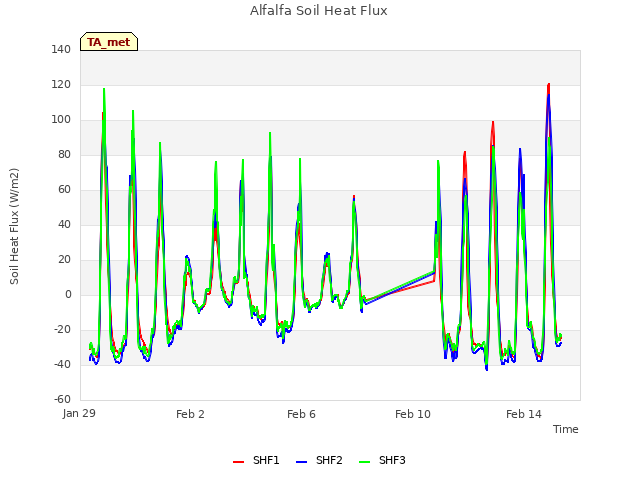This screenshot has width=640, height=480.
Task: Toggle the SHF2 series in the legend
Action: 319,460
